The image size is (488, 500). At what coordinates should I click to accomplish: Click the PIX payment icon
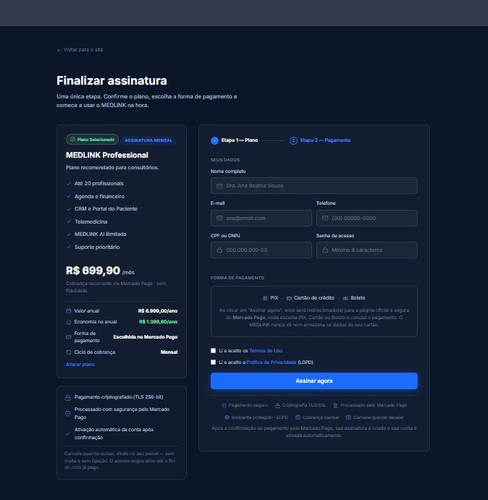[265, 298]
